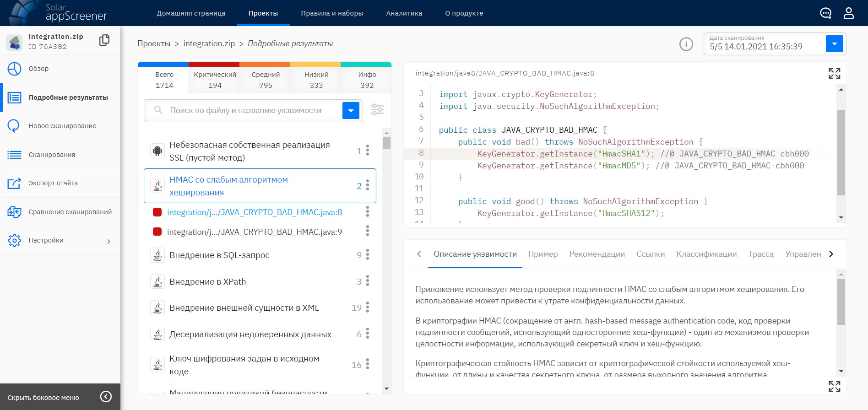Image resolution: width=868 pixels, height=410 pixels.
Task: Open the chat support icon
Action: point(825,13)
